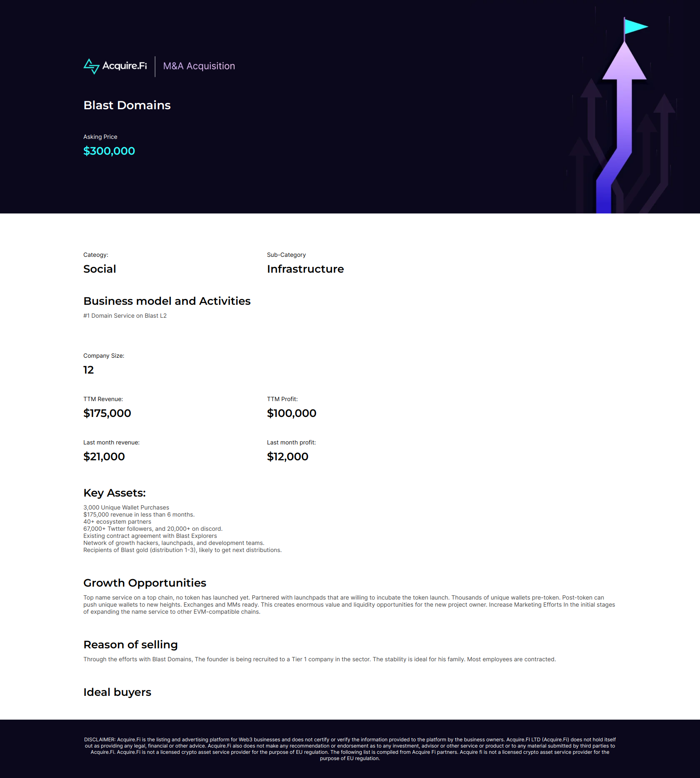The height and width of the screenshot is (778, 700).
Task: Click the Acquire.Fi triangle logo icon
Action: point(91,66)
